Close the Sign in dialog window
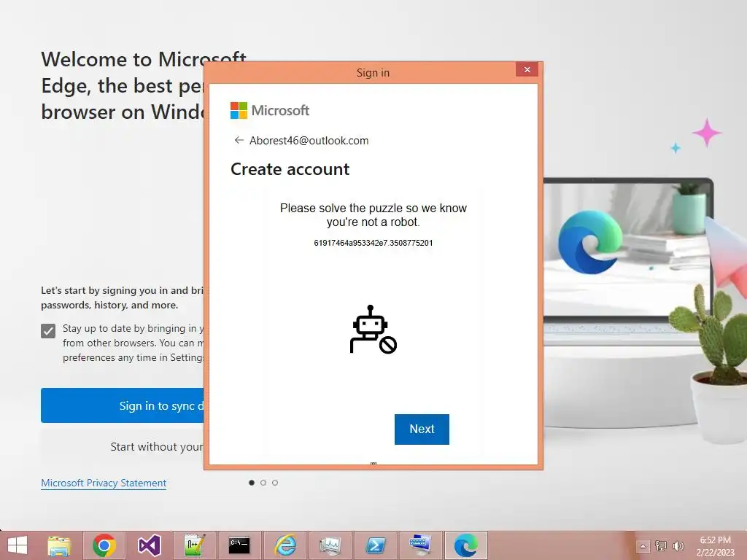The width and height of the screenshot is (747, 560). pyautogui.click(x=527, y=69)
